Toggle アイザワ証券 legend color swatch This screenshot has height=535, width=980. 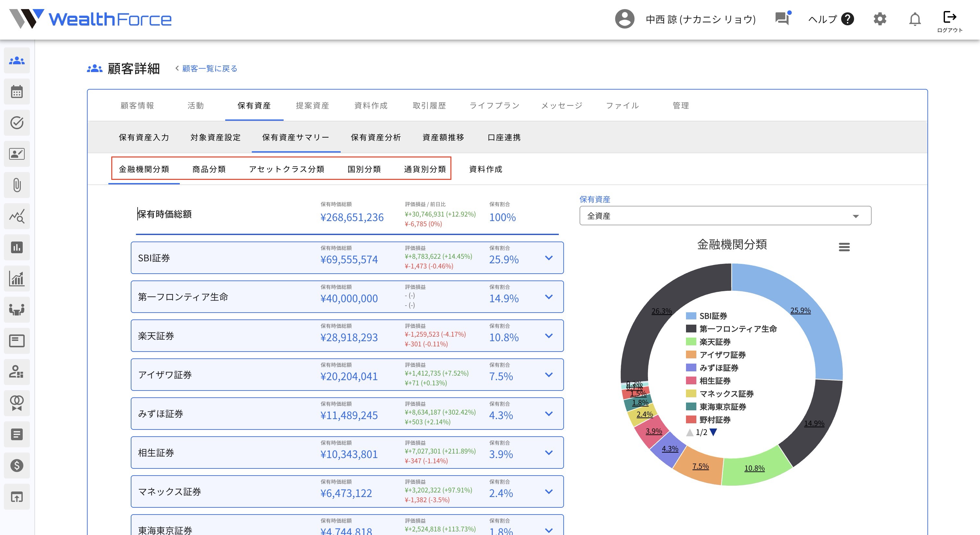tap(691, 355)
